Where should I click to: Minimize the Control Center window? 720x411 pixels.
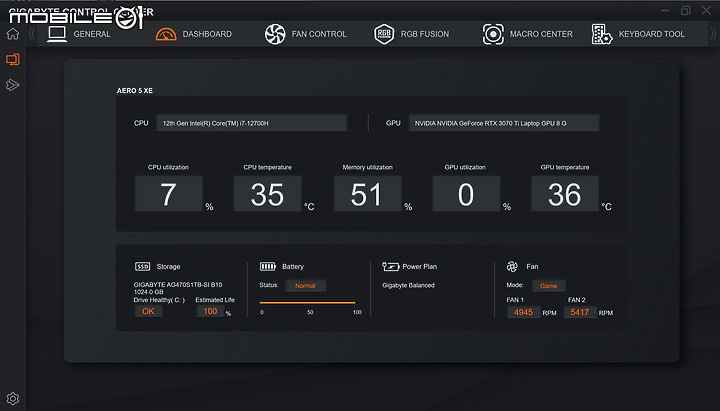pos(665,10)
